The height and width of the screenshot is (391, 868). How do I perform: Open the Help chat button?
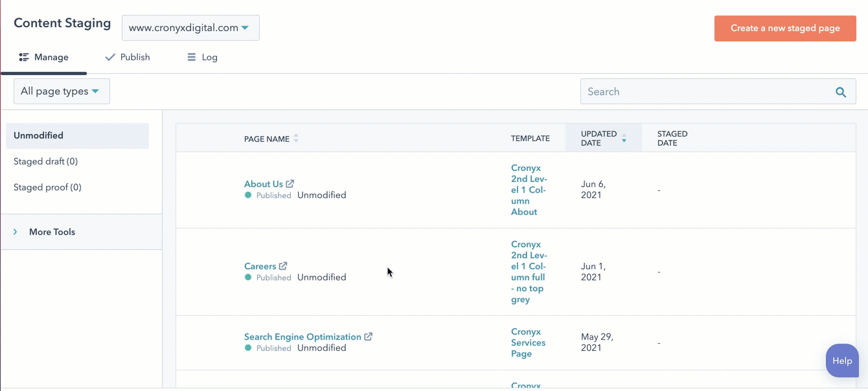pos(842,361)
